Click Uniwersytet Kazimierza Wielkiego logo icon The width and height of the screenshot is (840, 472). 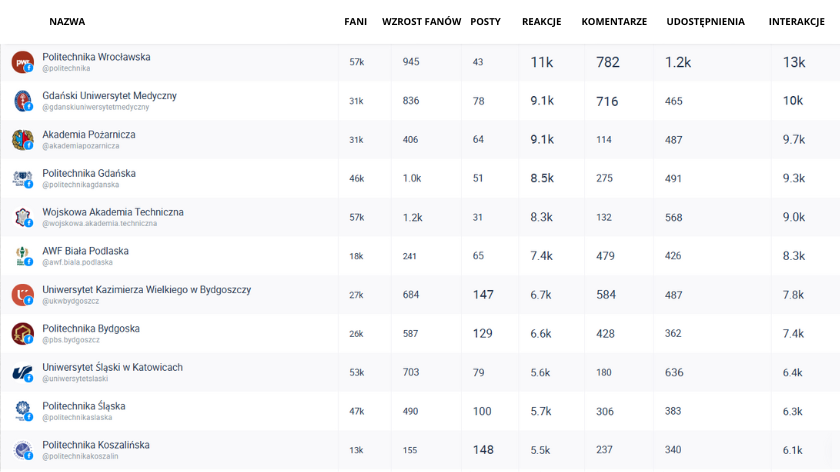pyautogui.click(x=22, y=295)
